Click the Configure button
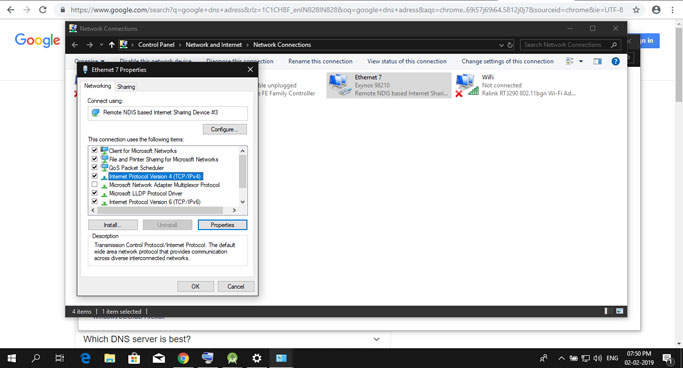The width and height of the screenshot is (683, 368). click(x=224, y=129)
